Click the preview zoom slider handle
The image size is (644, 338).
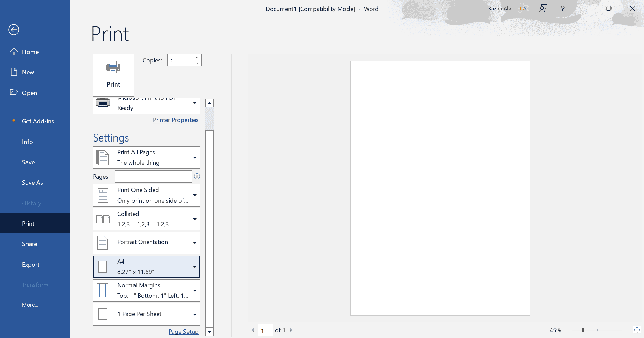point(583,330)
